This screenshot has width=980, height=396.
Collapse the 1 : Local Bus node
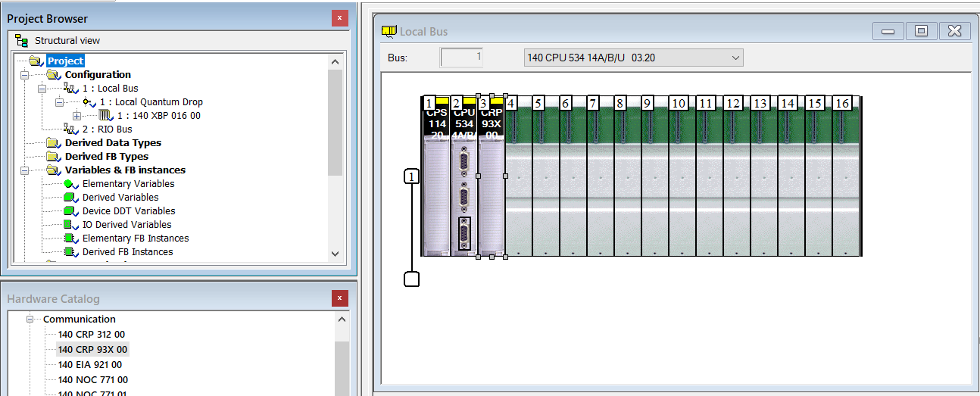tap(42, 89)
